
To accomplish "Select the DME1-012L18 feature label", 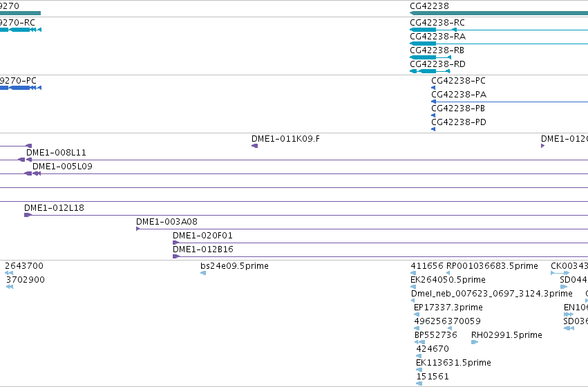I will (54, 208).
